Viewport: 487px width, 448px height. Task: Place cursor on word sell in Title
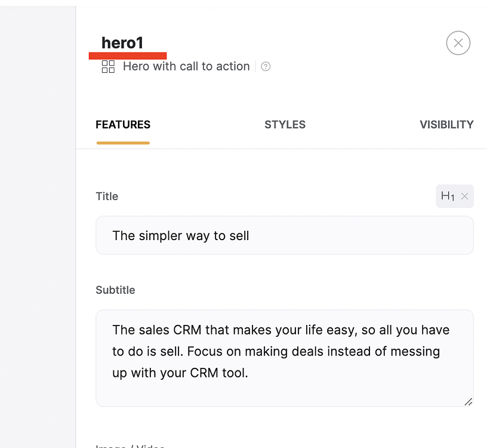pos(239,236)
